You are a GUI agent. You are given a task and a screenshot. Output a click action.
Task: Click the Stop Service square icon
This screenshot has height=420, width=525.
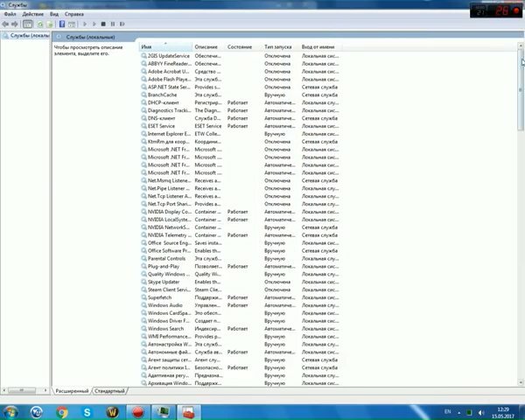point(103,24)
